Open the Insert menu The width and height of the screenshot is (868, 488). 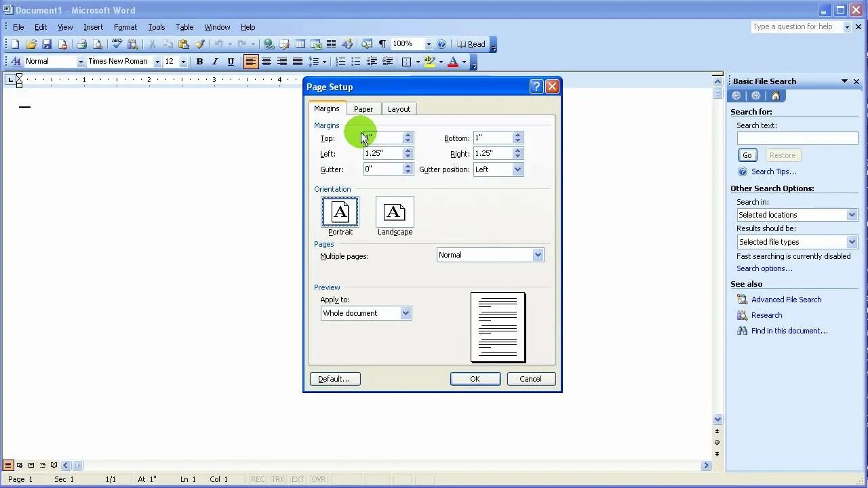click(94, 27)
